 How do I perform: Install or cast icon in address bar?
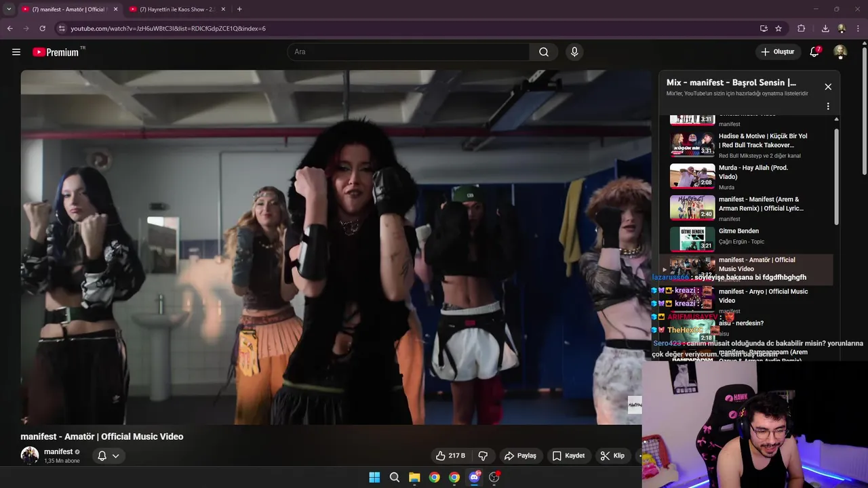tap(764, 28)
